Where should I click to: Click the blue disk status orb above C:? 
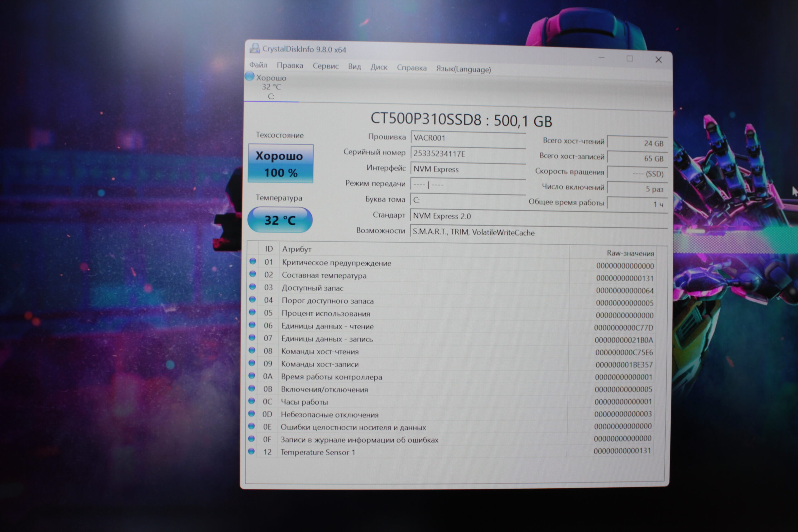click(x=250, y=76)
